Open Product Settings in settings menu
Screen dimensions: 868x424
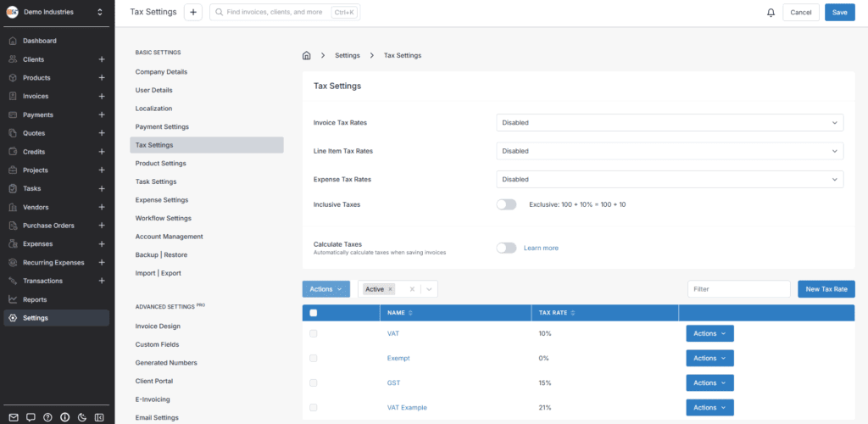[160, 163]
